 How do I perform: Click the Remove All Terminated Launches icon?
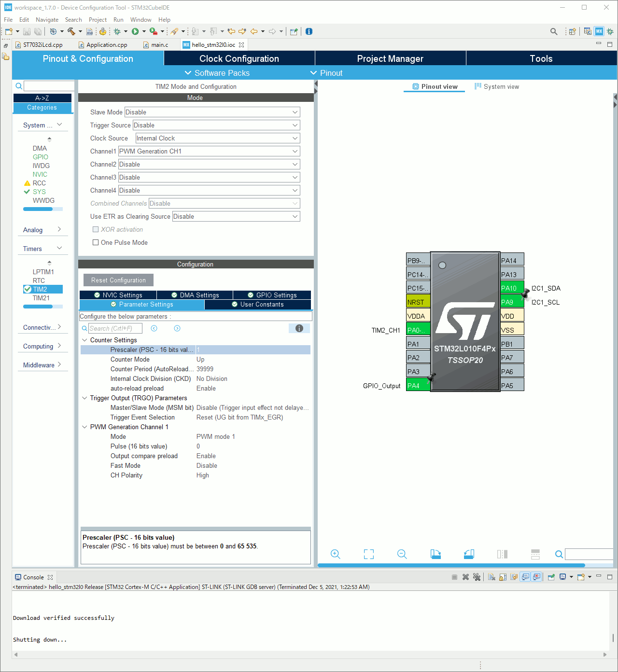point(477,577)
